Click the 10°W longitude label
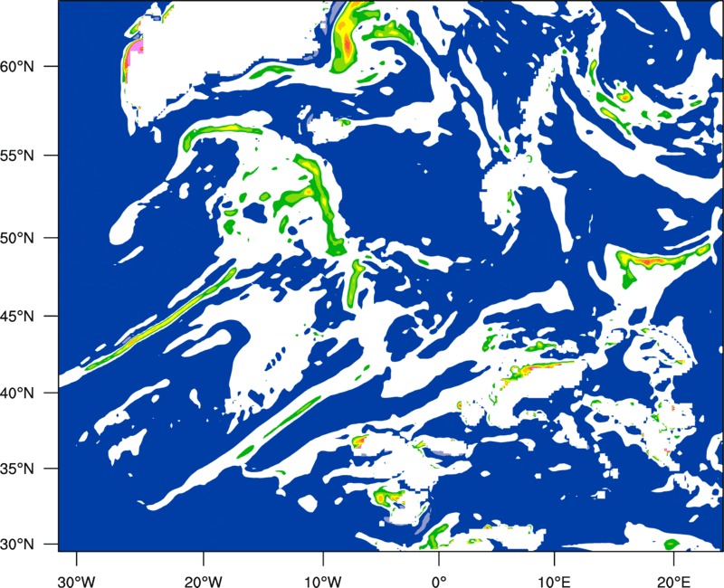 (323, 582)
